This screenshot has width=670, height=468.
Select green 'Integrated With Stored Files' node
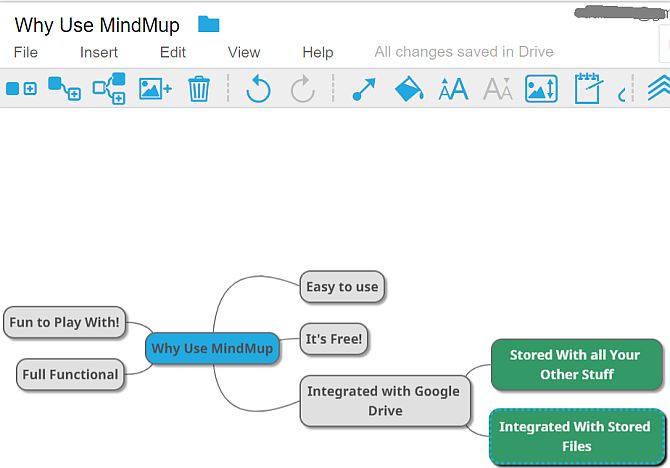tap(577, 436)
